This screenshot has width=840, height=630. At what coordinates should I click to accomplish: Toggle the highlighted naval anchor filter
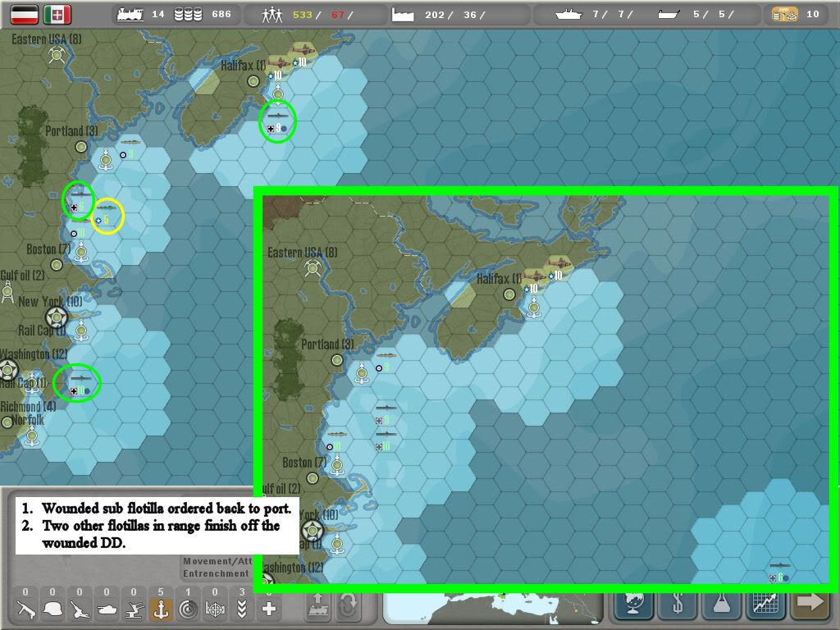coord(161,609)
